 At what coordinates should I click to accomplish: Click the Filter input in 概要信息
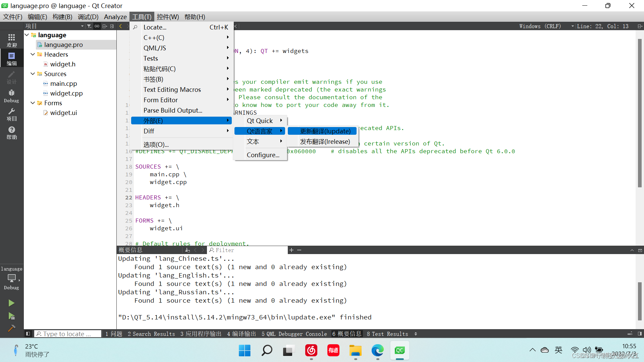click(x=247, y=250)
